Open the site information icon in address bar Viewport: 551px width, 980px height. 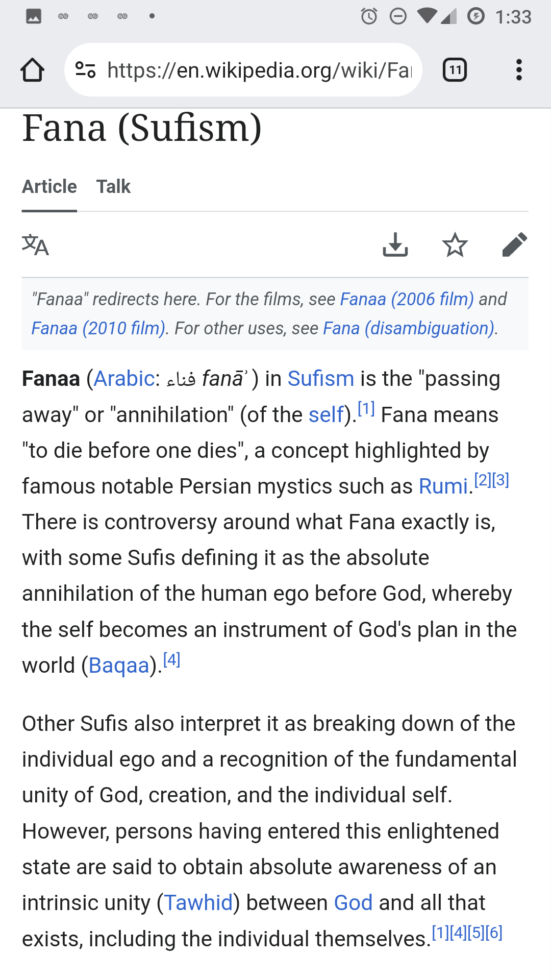point(85,70)
